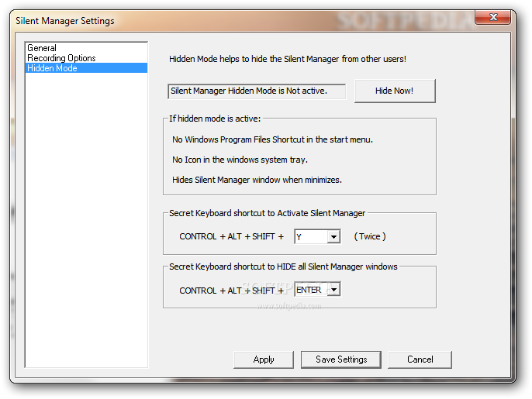Click the 'No Icon in the windows system tray.' text
This screenshot has height=399, width=532.
click(x=240, y=160)
